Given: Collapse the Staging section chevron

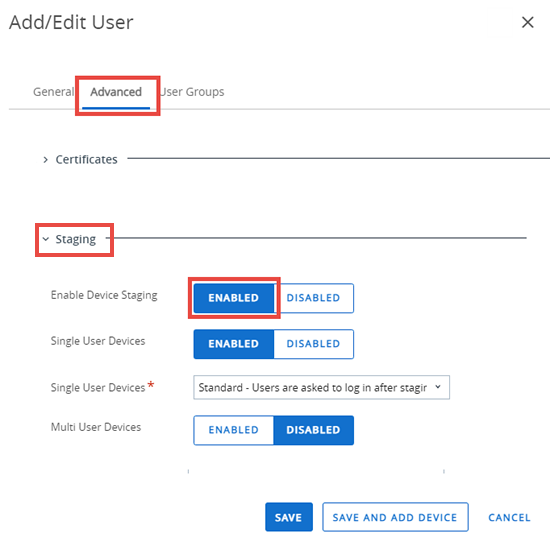Looking at the screenshot, I should point(46,239).
